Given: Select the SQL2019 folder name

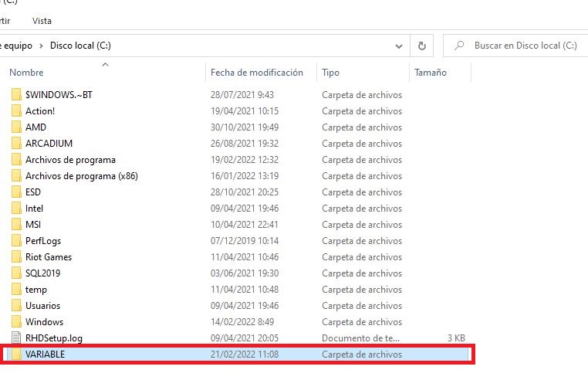Looking at the screenshot, I should point(42,273).
